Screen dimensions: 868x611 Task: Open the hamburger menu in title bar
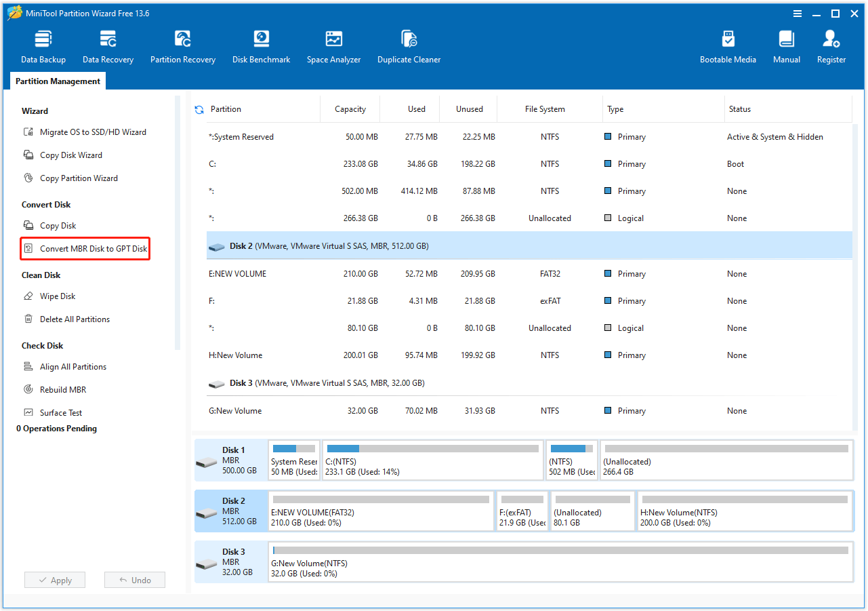point(798,14)
